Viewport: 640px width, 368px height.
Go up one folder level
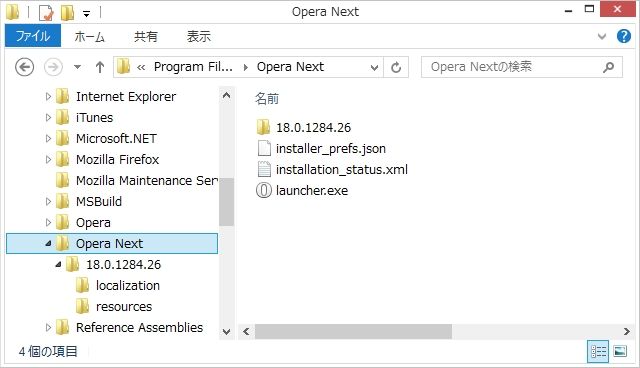100,67
